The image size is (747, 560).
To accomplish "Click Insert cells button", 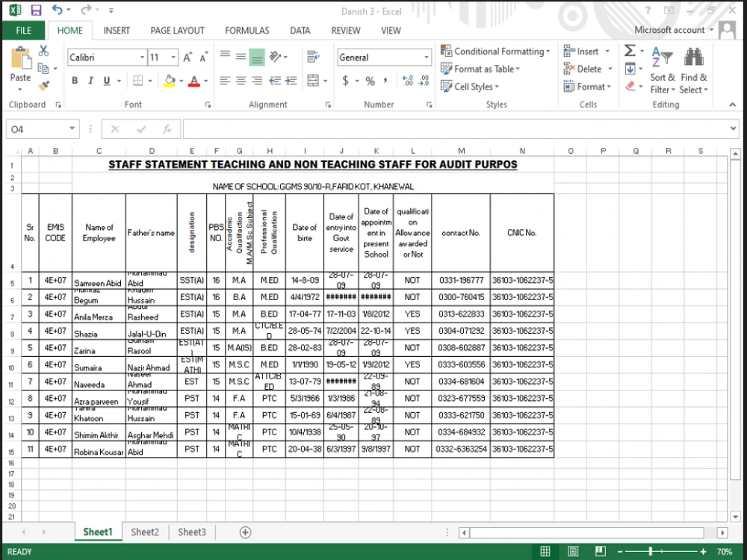I will tap(586, 51).
